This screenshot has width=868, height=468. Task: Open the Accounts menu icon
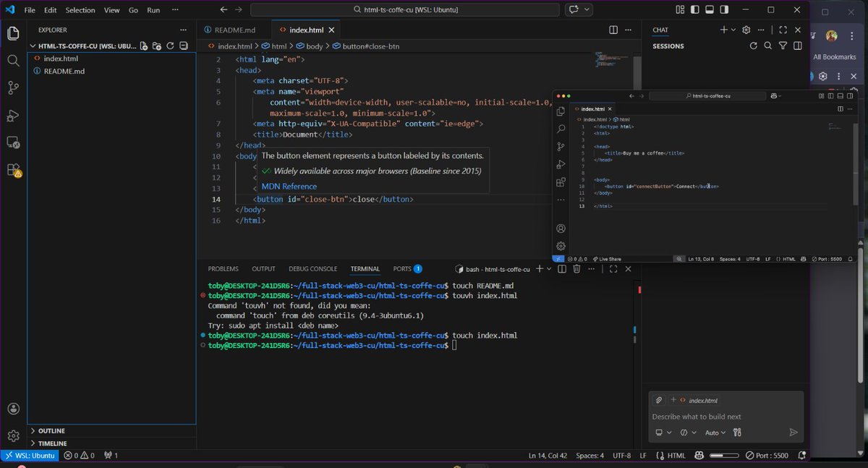13,409
